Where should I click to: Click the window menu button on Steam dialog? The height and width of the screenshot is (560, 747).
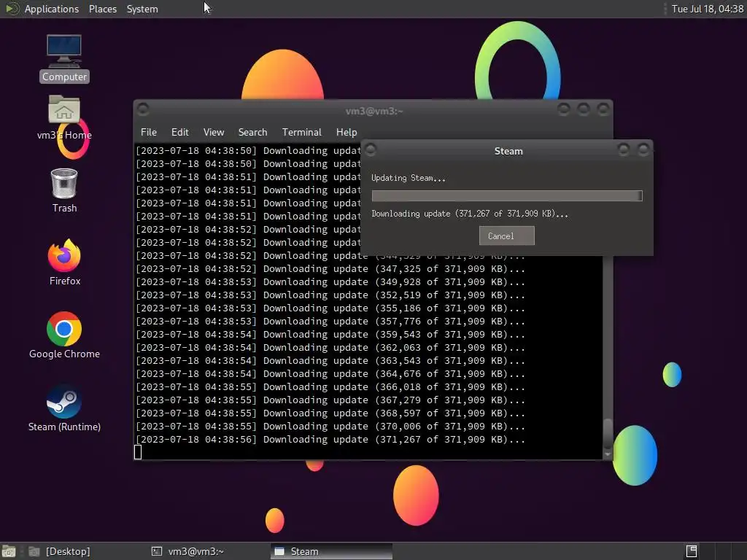pos(371,150)
